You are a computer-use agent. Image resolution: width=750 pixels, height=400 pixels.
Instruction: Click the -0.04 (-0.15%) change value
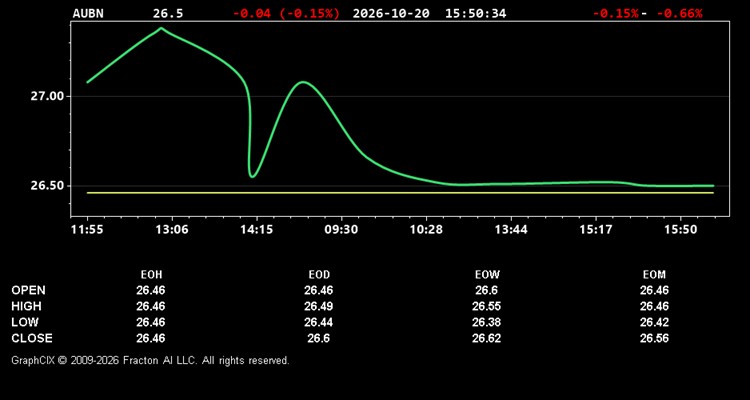pos(286,13)
